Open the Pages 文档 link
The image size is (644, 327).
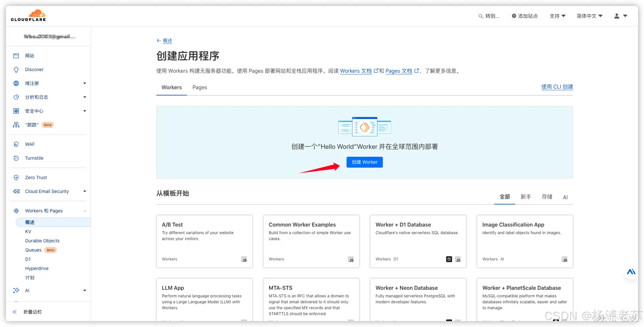[399, 71]
